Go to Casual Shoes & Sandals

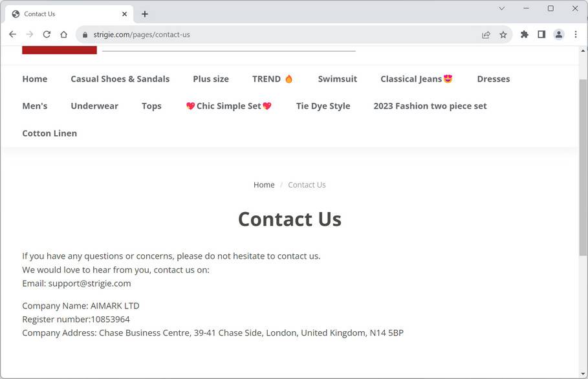120,79
